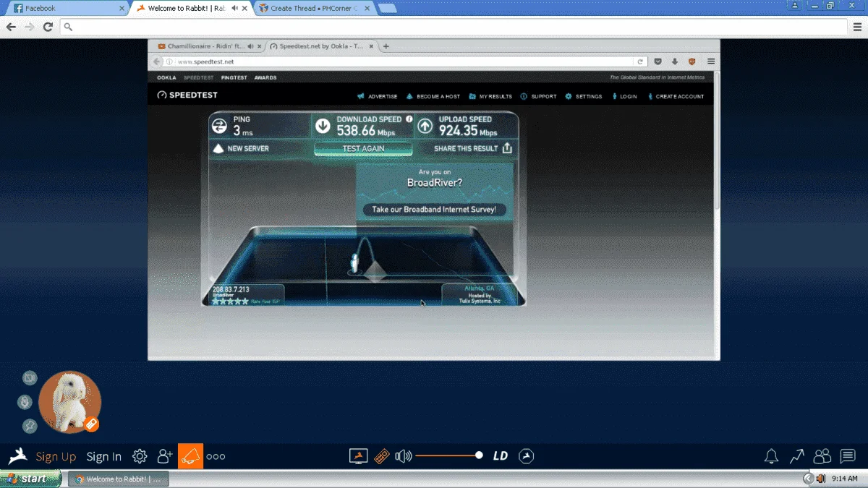This screenshot has width=868, height=488.
Task: Click the invite friend icon
Action: 166,456
